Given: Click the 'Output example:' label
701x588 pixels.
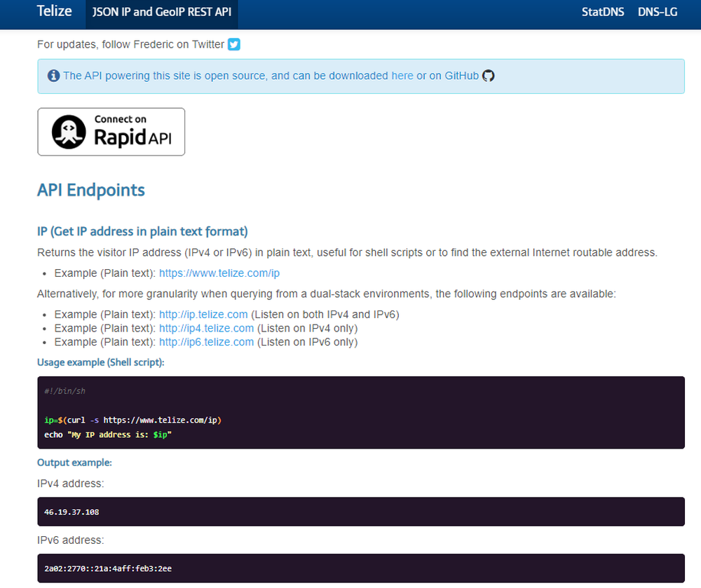Looking at the screenshot, I should (x=74, y=463).
